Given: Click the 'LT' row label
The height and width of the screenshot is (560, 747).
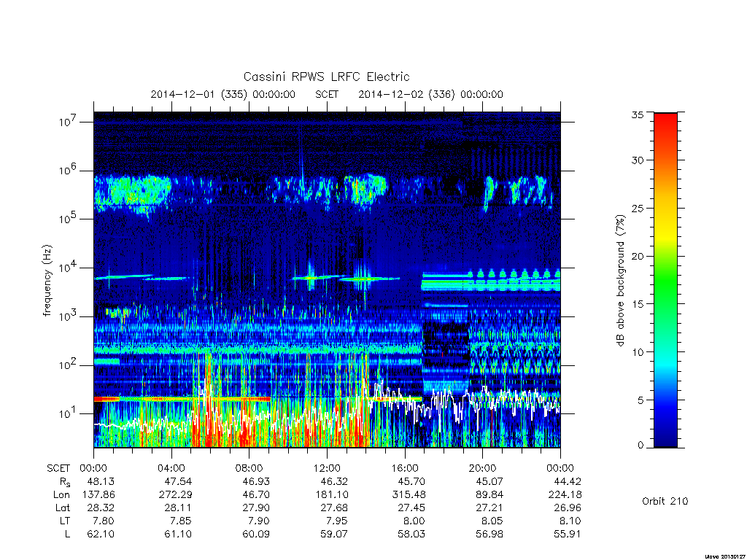Looking at the screenshot, I should coord(65,521).
